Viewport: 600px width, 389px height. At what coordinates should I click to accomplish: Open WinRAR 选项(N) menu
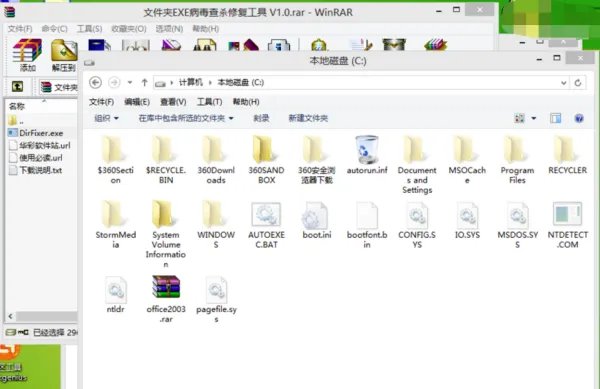point(169,29)
